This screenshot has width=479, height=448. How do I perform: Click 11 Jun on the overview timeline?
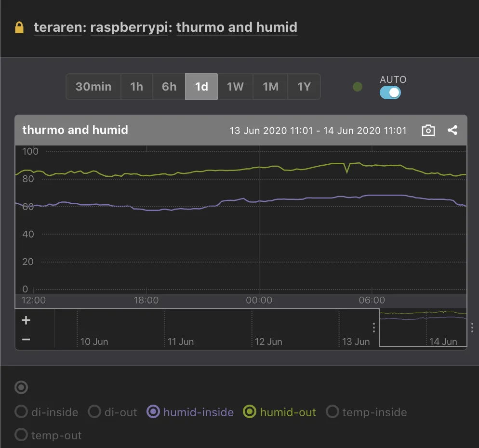point(180,342)
